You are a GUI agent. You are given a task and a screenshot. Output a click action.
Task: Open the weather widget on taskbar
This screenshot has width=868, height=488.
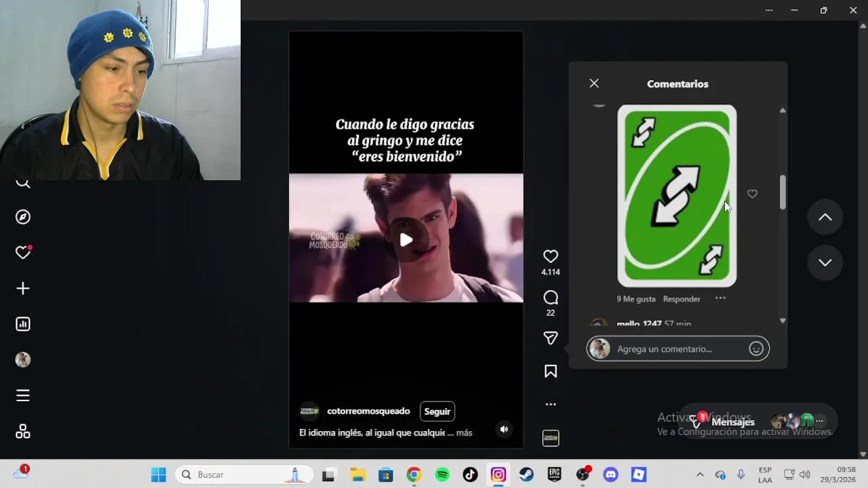point(20,473)
